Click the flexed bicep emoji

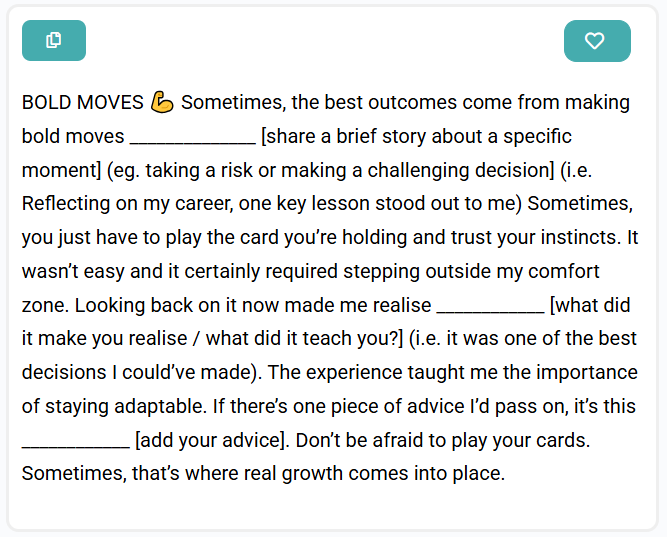tap(162, 103)
